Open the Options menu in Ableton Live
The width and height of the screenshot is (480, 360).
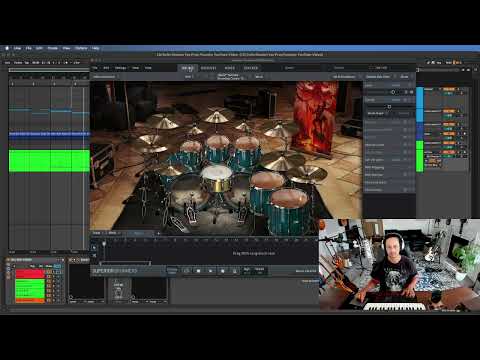click(81, 48)
